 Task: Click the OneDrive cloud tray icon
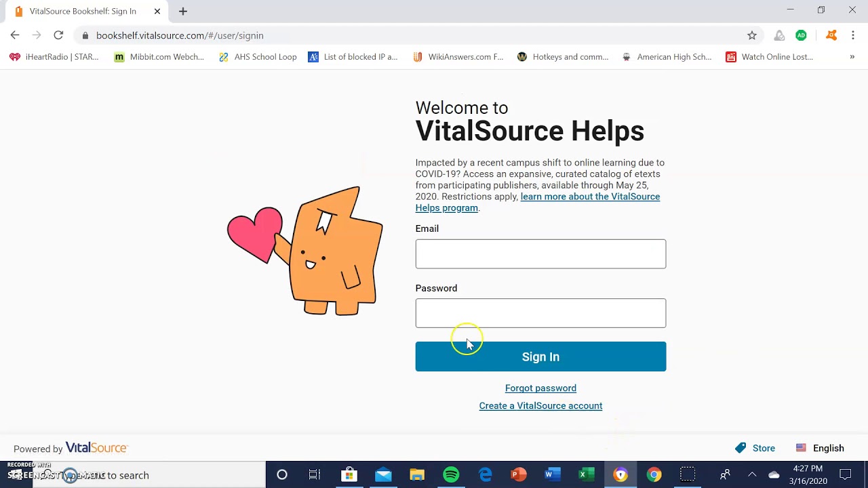coord(774,475)
